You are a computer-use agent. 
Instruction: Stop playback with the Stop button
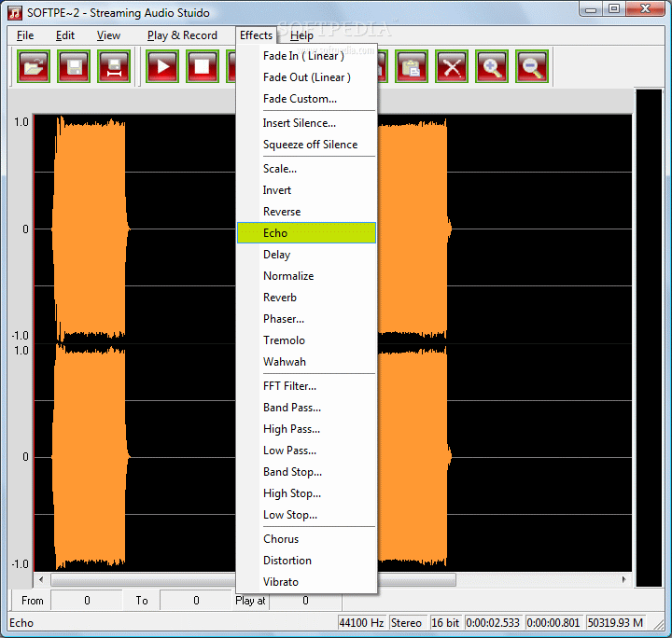tap(203, 66)
